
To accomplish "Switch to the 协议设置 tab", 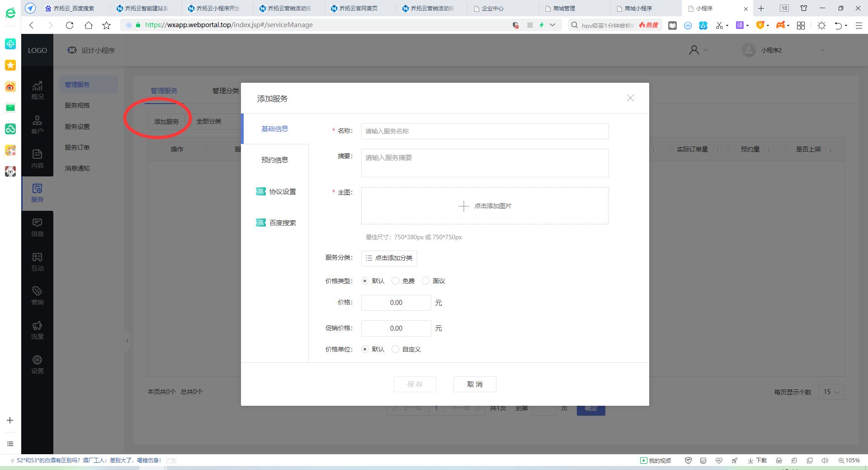I will (x=282, y=191).
